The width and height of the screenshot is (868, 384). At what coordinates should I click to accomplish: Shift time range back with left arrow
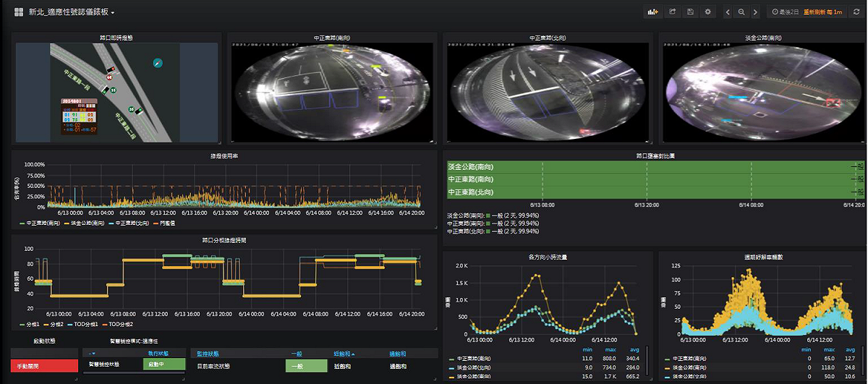click(728, 12)
